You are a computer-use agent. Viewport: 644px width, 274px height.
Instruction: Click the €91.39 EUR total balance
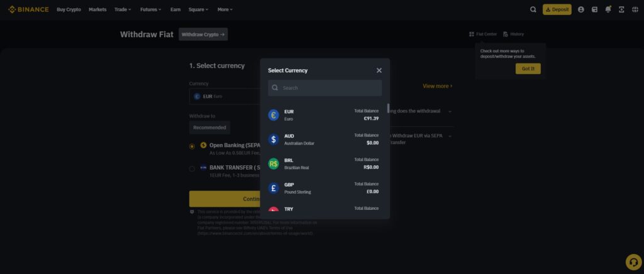pos(371,119)
